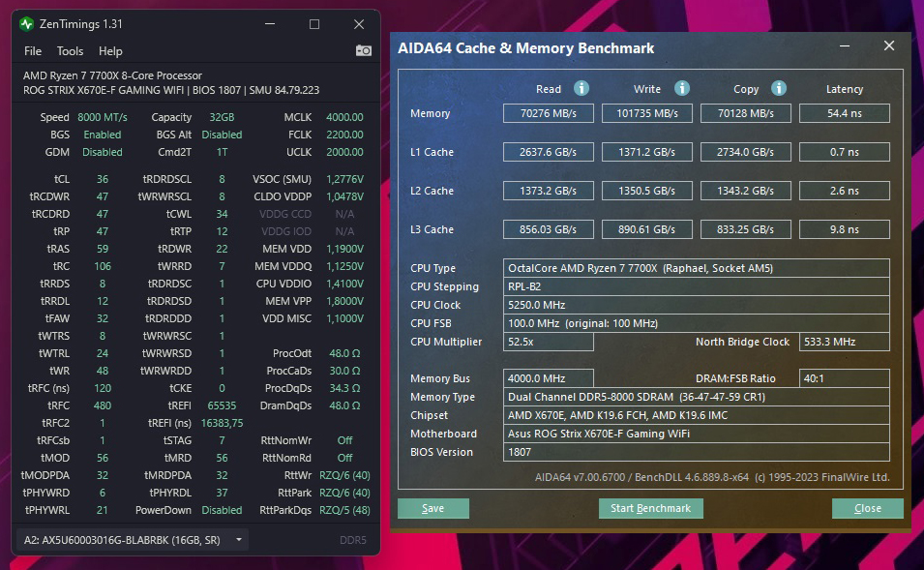Click the Memory Latency value 54.4 ns
Screen dimensions: 924x570
pos(845,113)
